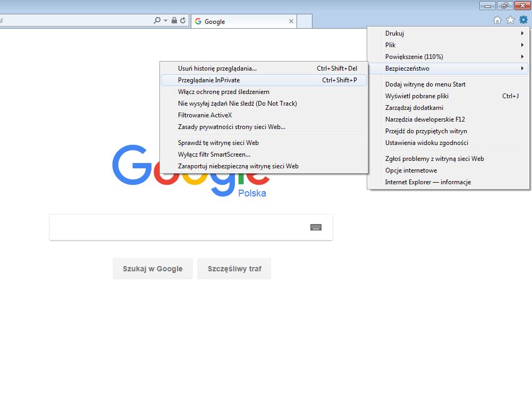Focus the Google search input field
This screenshot has width=532, height=394.
tap(191, 227)
